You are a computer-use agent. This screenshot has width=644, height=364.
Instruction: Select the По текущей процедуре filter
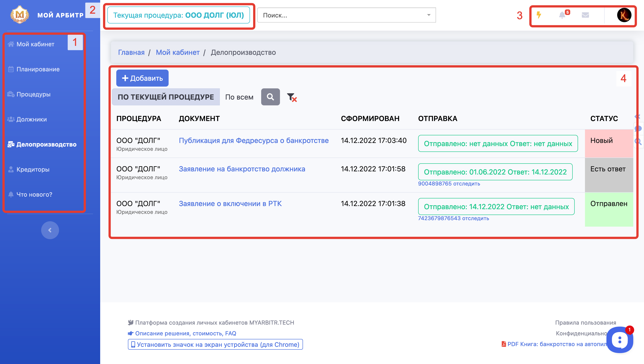(166, 97)
